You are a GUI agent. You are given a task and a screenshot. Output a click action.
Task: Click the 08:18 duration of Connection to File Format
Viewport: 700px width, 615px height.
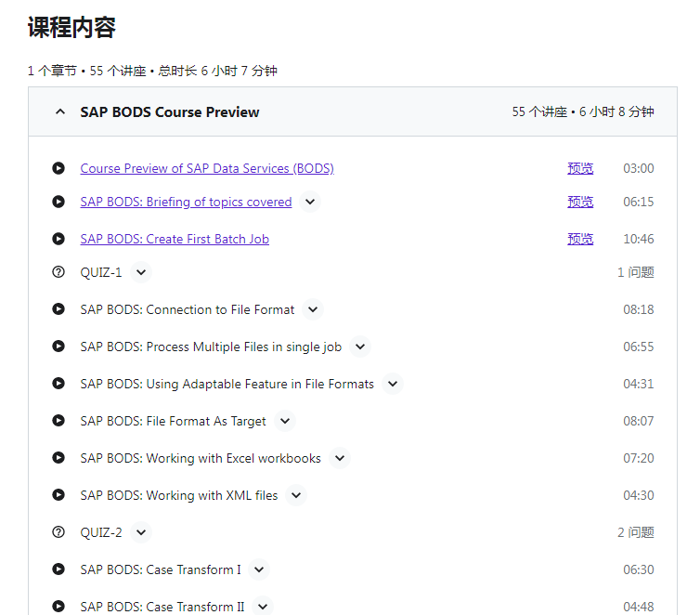[639, 309]
